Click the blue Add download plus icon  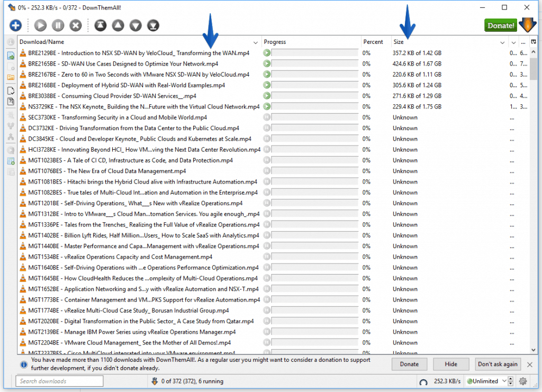[x=15, y=25]
